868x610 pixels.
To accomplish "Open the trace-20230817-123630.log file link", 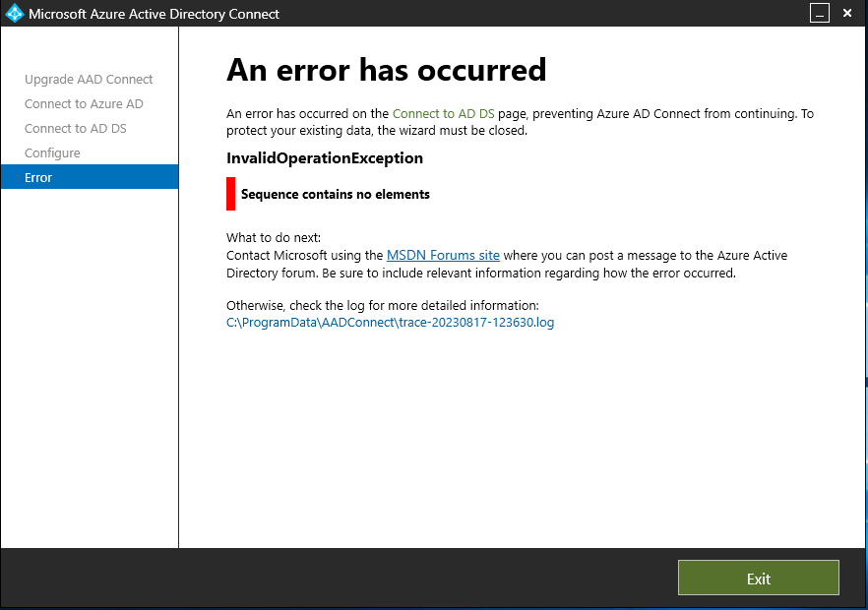I will 390,322.
